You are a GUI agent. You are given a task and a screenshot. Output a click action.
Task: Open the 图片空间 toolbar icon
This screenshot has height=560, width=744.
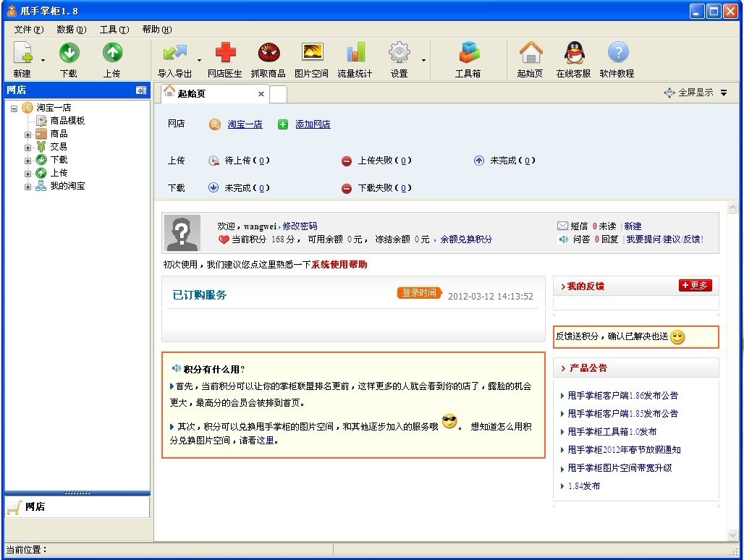312,54
